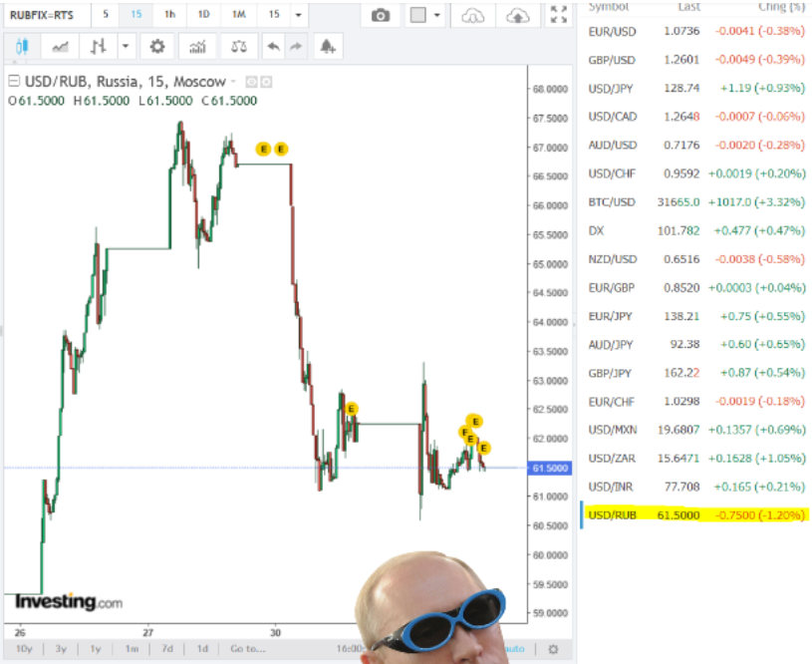The image size is (812, 664).
Task: Toggle fullscreen mode with the arrows icon
Action: click(558, 15)
